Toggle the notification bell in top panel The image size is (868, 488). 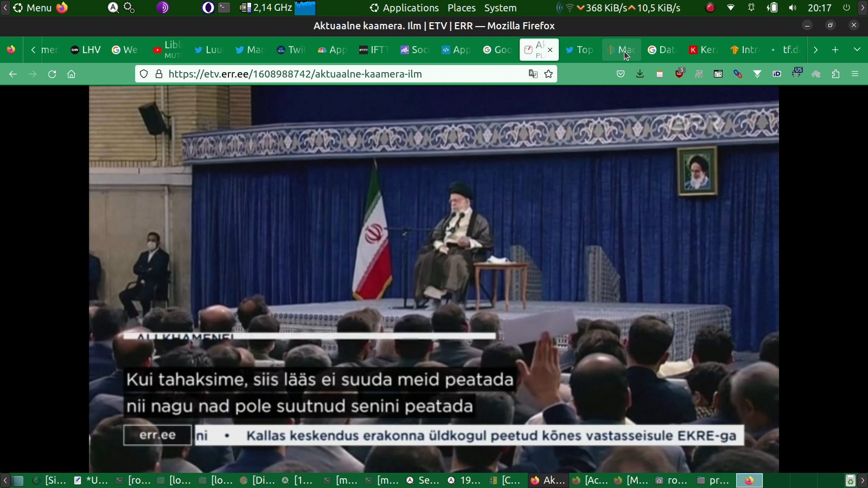pos(751,8)
